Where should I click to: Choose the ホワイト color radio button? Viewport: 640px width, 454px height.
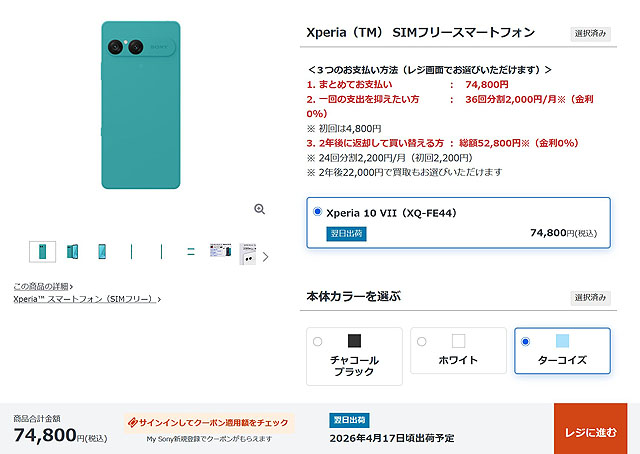pos(422,341)
